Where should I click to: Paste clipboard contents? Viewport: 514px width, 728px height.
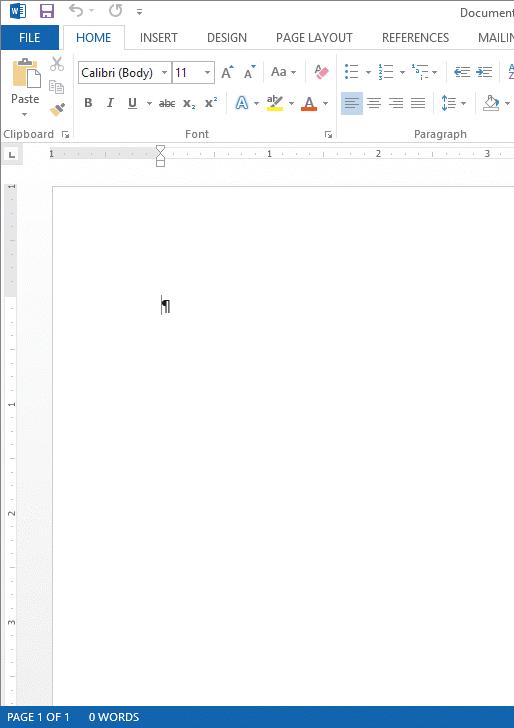click(26, 75)
